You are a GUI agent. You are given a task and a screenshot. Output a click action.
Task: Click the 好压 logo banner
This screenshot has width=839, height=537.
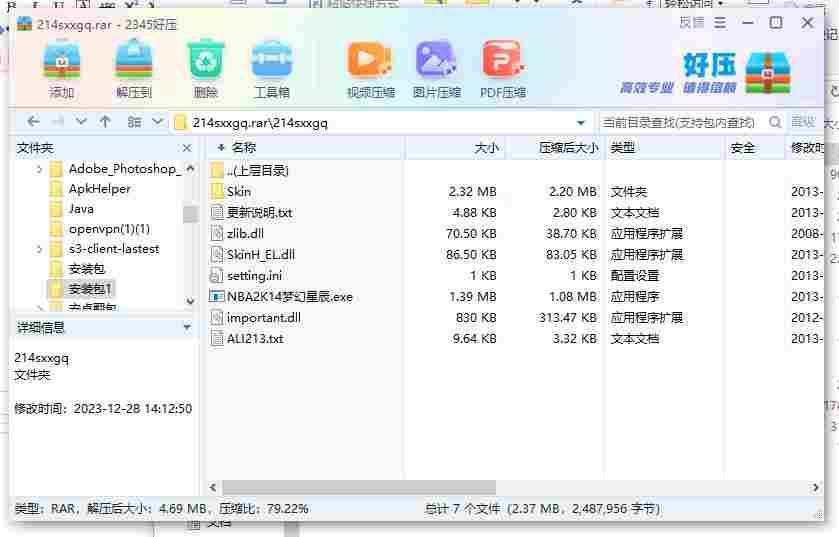tap(706, 73)
